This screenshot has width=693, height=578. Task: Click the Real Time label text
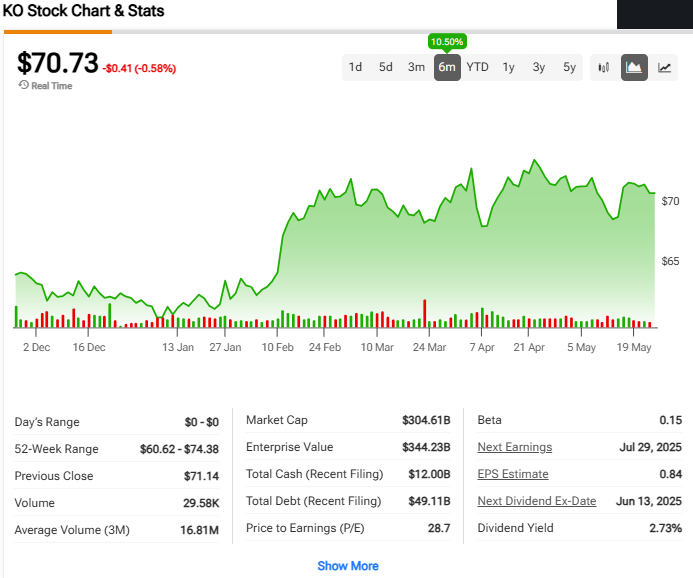(x=52, y=86)
